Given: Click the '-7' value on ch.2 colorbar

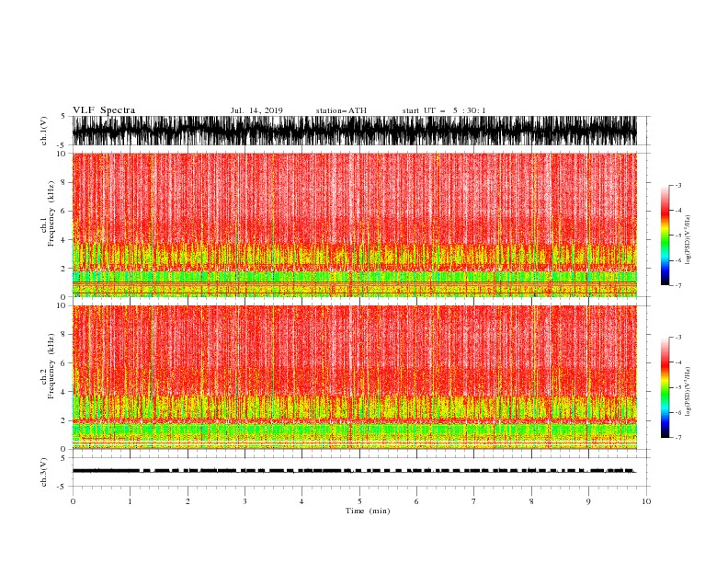Looking at the screenshot, I should coord(678,437).
